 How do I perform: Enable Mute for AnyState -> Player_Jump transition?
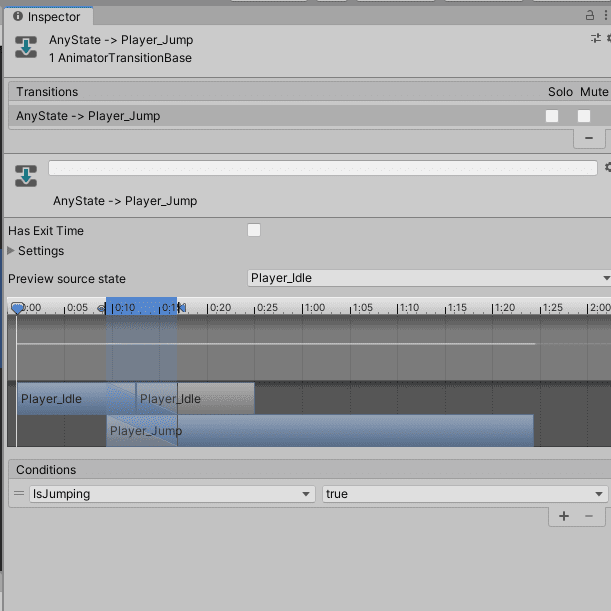tap(584, 116)
